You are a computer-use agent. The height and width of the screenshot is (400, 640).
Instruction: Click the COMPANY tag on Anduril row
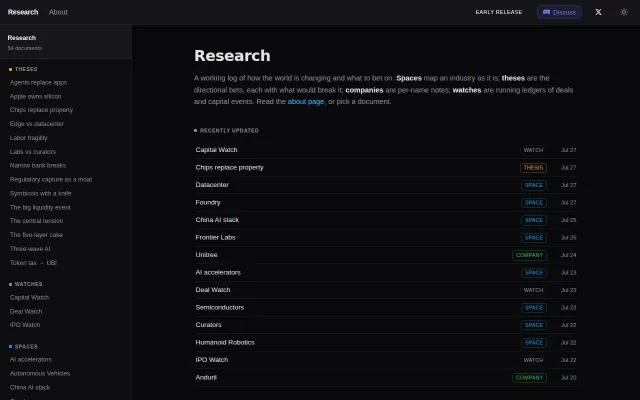(x=529, y=378)
